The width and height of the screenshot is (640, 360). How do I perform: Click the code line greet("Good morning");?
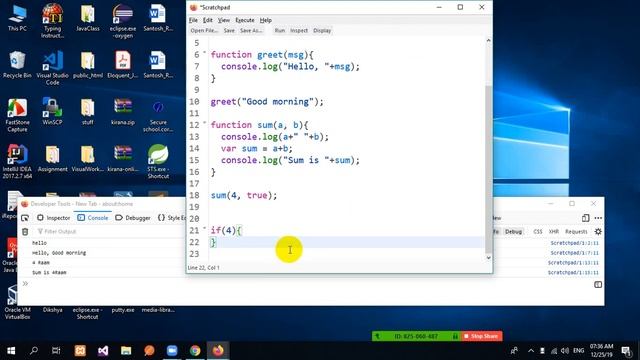click(x=267, y=102)
